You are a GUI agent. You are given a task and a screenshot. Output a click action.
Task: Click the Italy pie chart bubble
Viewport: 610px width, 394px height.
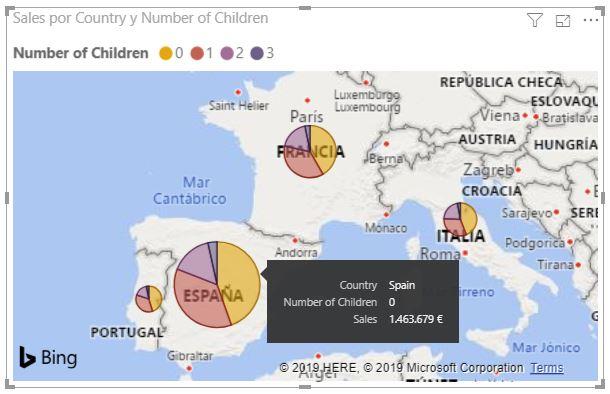click(460, 219)
